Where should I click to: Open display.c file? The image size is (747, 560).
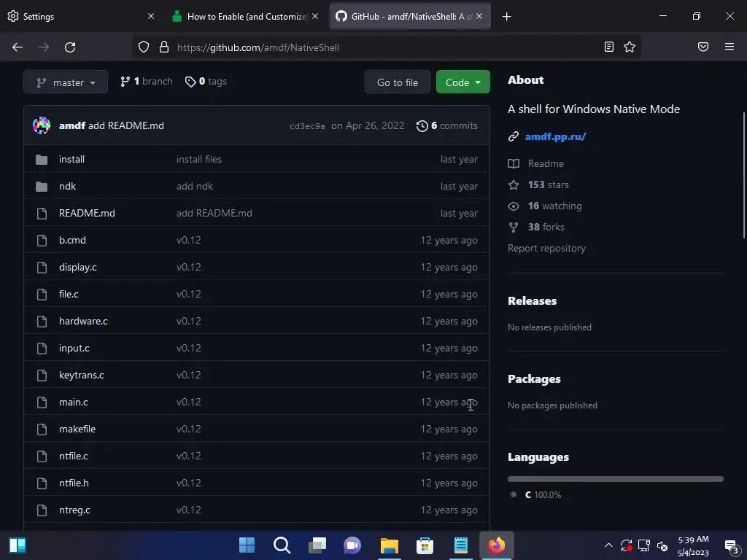pyautogui.click(x=77, y=267)
